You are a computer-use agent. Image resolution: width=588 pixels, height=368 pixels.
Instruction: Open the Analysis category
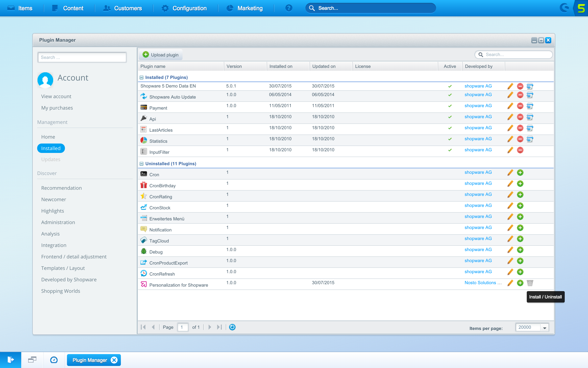coord(50,234)
